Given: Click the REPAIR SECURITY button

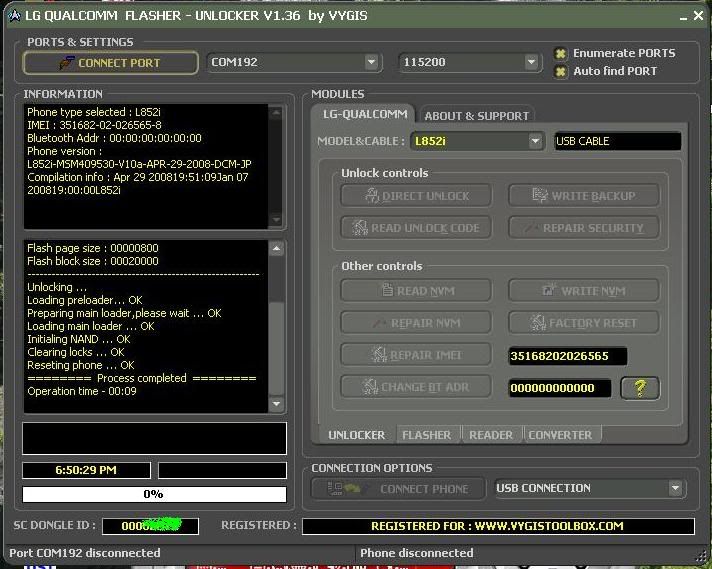Looking at the screenshot, I should pyautogui.click(x=584, y=228).
